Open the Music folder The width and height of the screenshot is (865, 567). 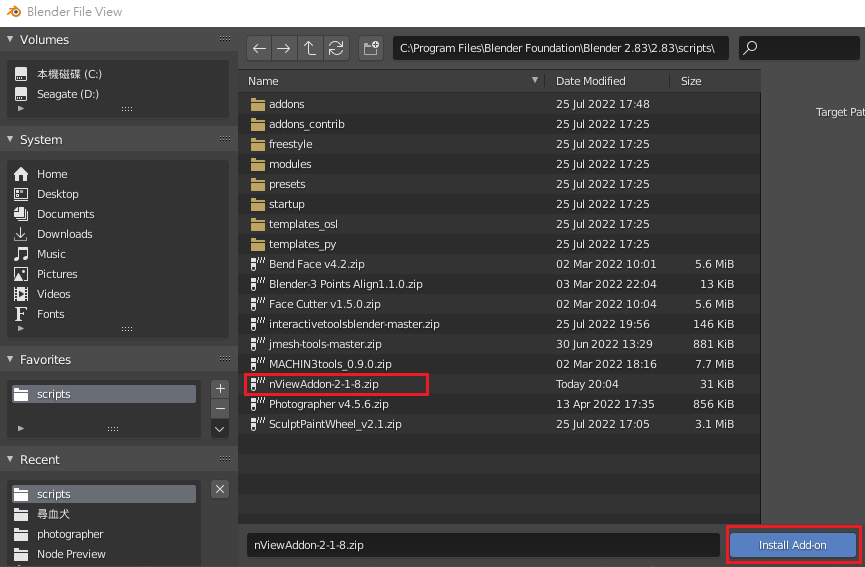pos(105,254)
